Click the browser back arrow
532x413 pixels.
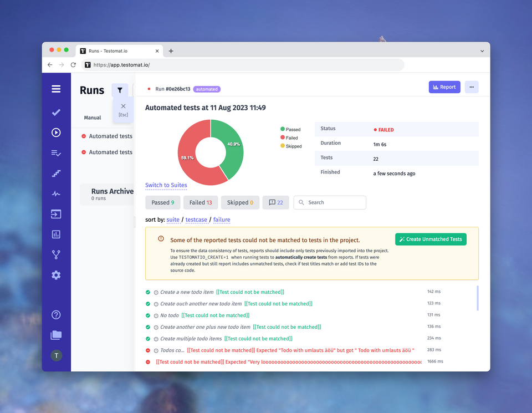50,65
